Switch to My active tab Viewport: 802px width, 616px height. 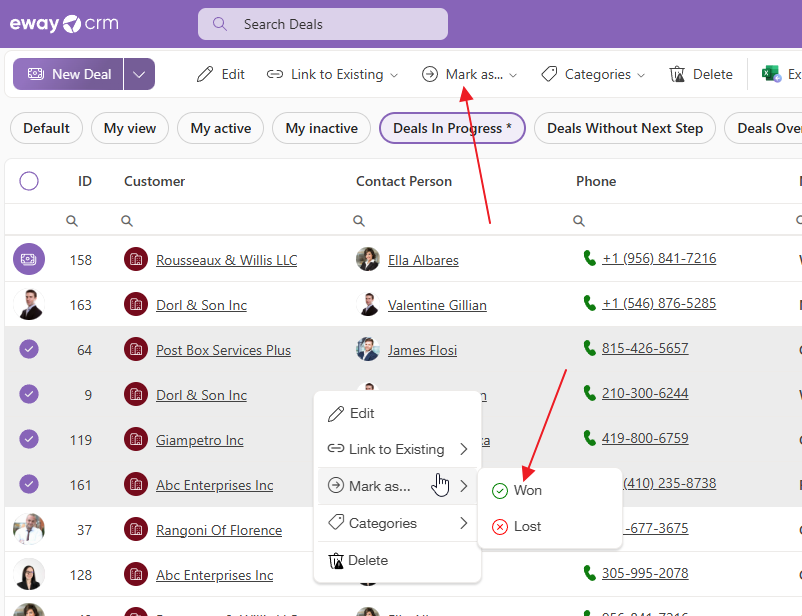[x=220, y=128]
